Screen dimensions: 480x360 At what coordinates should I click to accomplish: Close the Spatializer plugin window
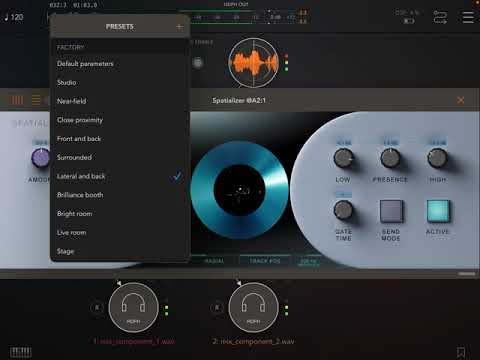coord(461,100)
